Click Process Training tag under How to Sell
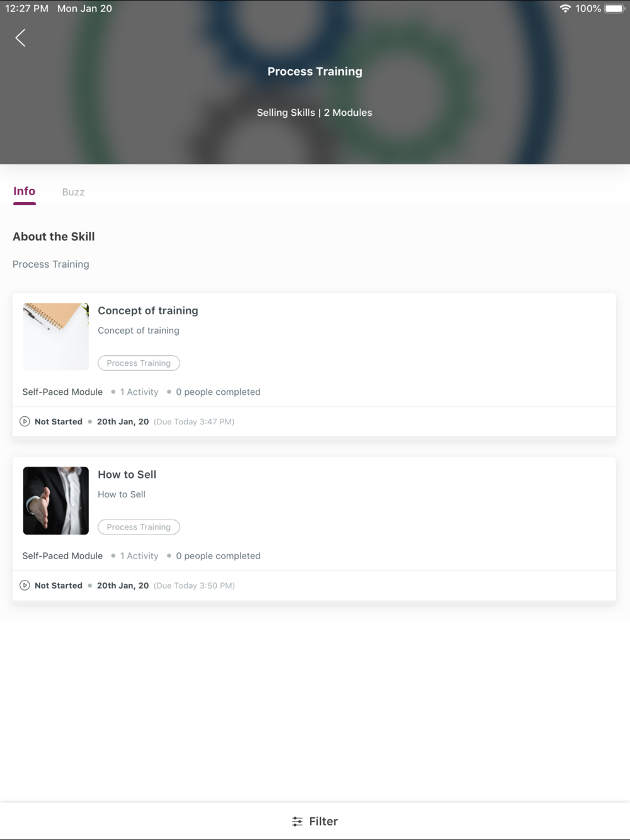 139,527
